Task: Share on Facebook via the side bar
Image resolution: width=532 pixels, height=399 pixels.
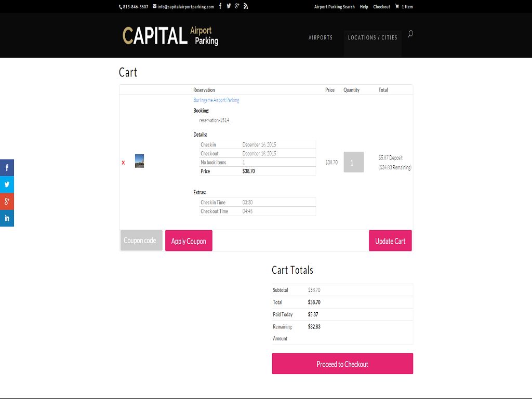Action: 7,168
